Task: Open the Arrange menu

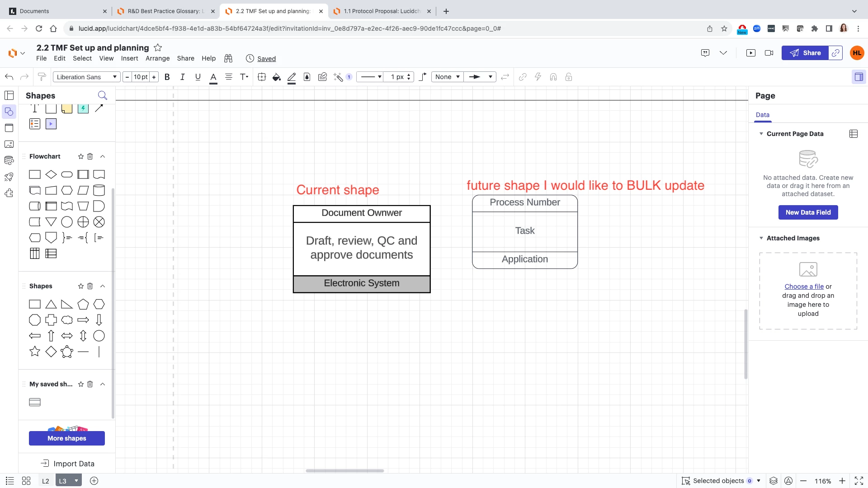Action: (x=157, y=58)
